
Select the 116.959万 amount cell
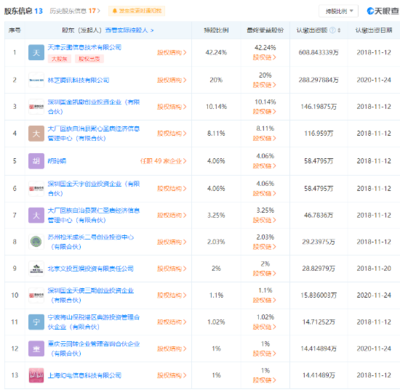tap(318, 133)
